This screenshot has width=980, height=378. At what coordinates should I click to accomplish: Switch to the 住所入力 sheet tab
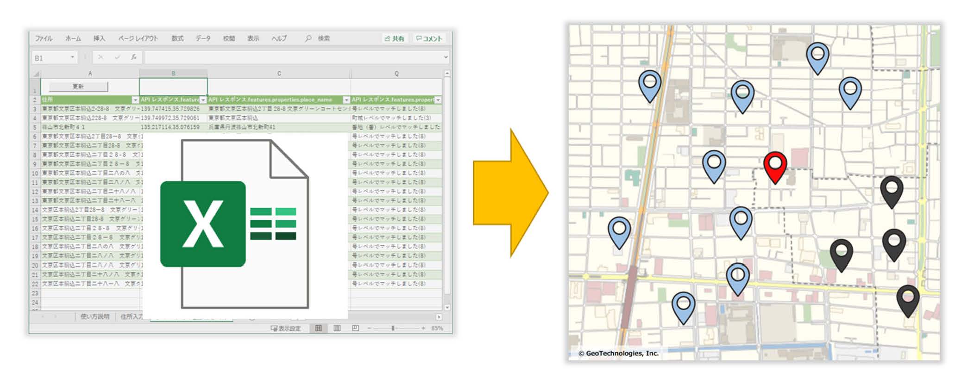(132, 317)
